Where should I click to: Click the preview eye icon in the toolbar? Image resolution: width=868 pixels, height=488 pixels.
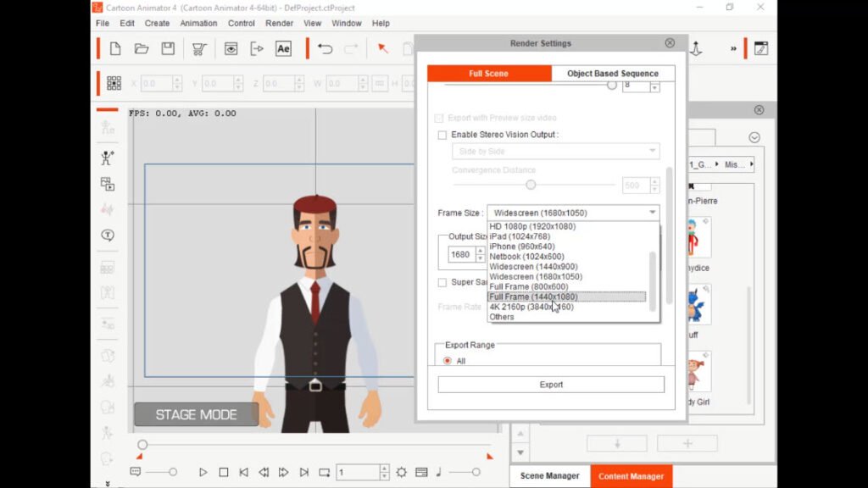coord(231,48)
